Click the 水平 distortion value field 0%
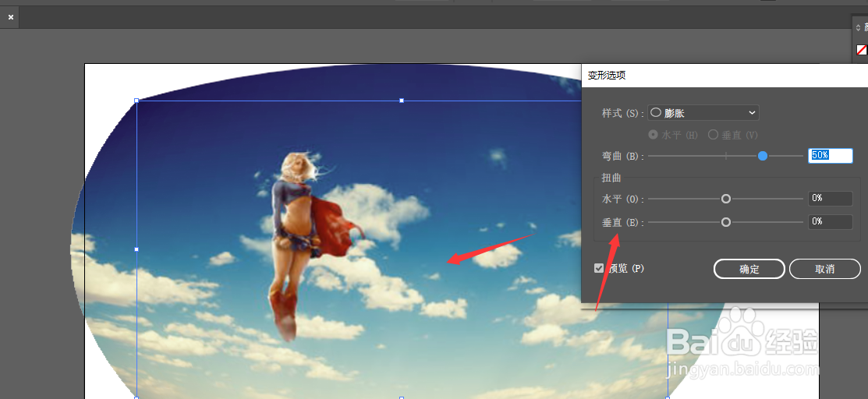 pos(831,198)
